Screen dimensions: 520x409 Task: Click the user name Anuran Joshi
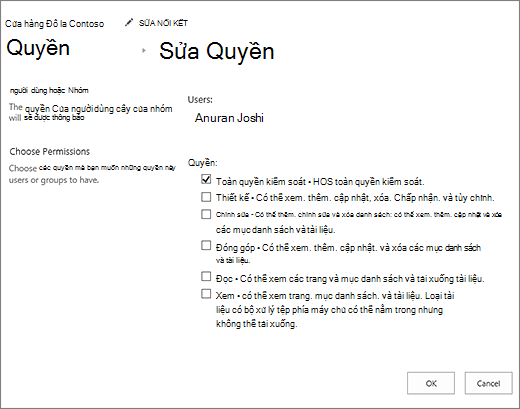229,118
